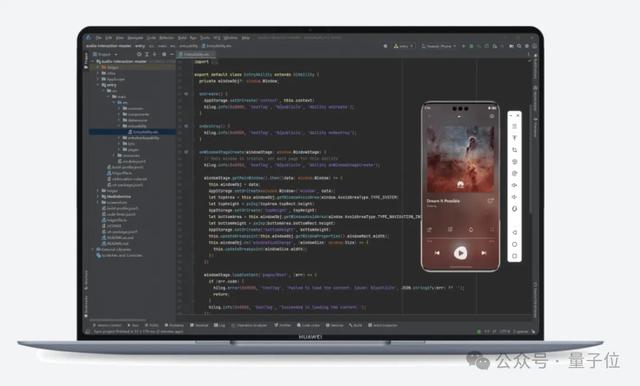Tap the home circle on emulator toolbar

click(x=515, y=244)
